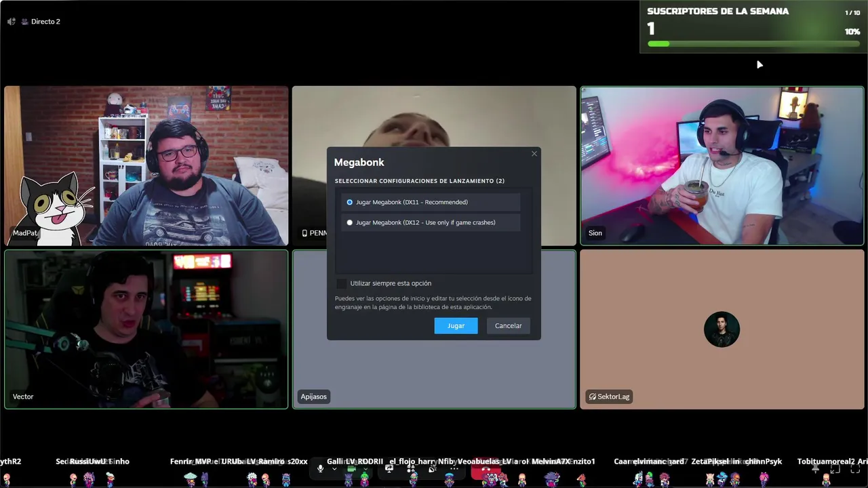Open the activities launcher icon

(411, 468)
